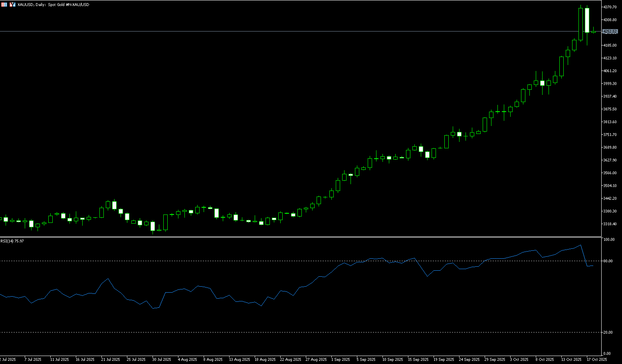
Task: Click the RSI 80.00 level label
Action: click(608, 261)
